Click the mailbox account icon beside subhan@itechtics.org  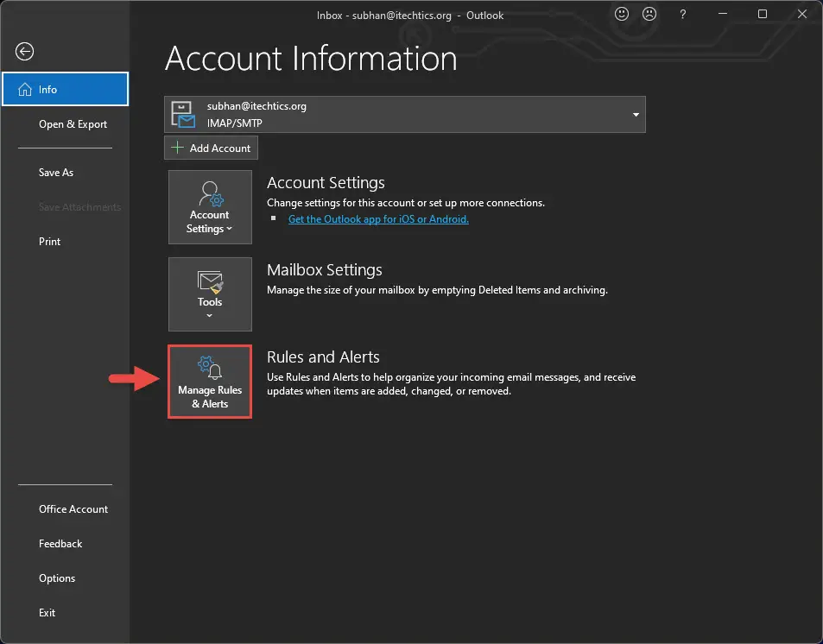coord(183,115)
